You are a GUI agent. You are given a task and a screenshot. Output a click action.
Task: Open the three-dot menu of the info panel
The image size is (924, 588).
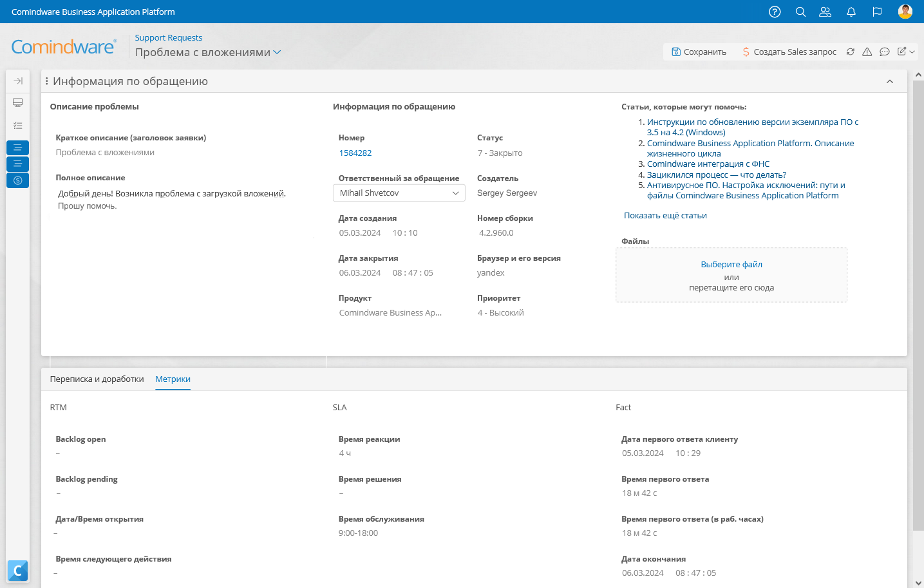tap(47, 81)
